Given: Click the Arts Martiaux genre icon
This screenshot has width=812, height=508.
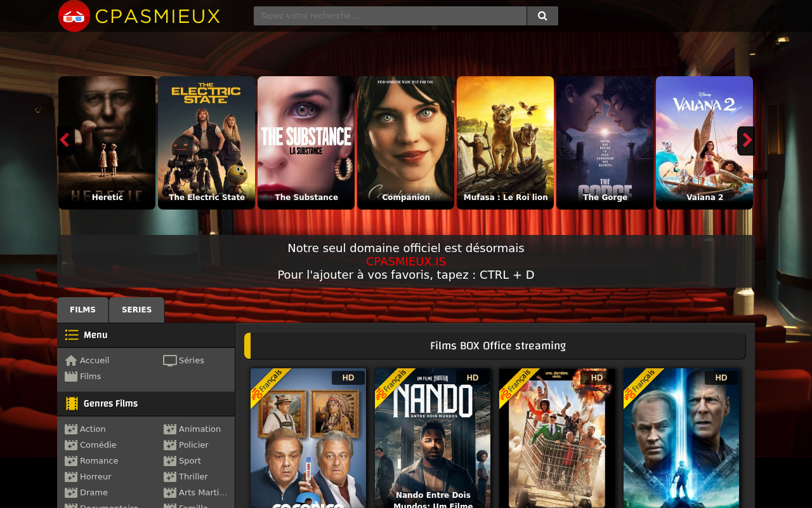Looking at the screenshot, I should pyautogui.click(x=170, y=493).
